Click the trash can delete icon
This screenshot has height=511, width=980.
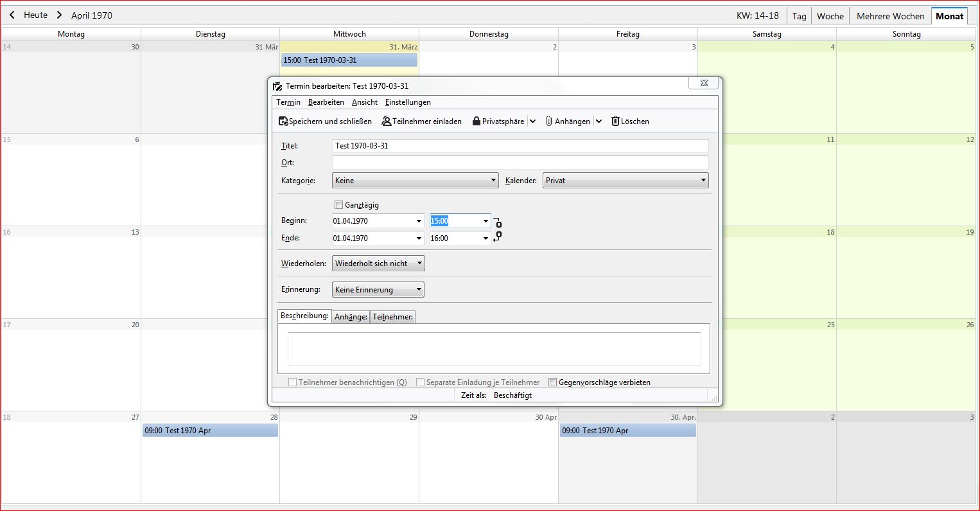coord(615,121)
